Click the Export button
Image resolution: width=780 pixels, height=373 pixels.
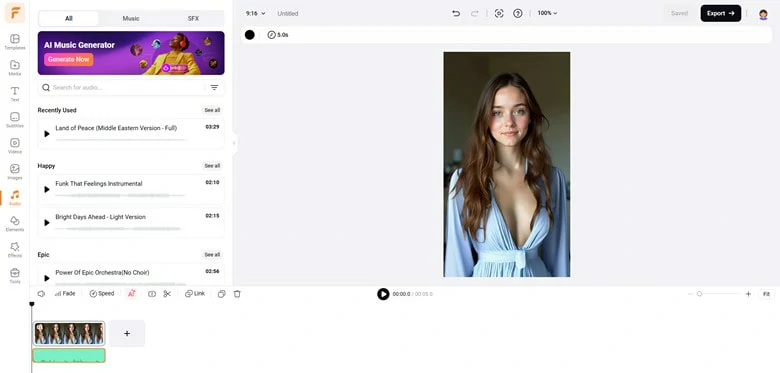[x=721, y=13]
